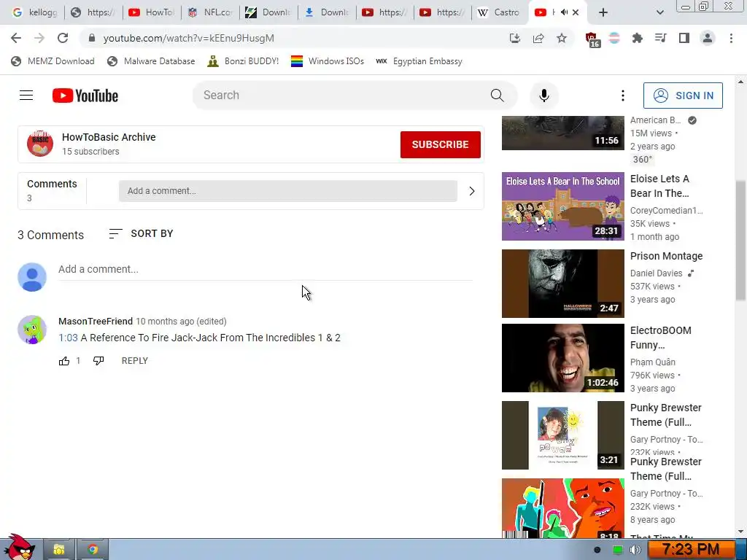The width and height of the screenshot is (747, 560).
Task: Open the Bonzi BUDDY! bookmark
Action: click(243, 61)
